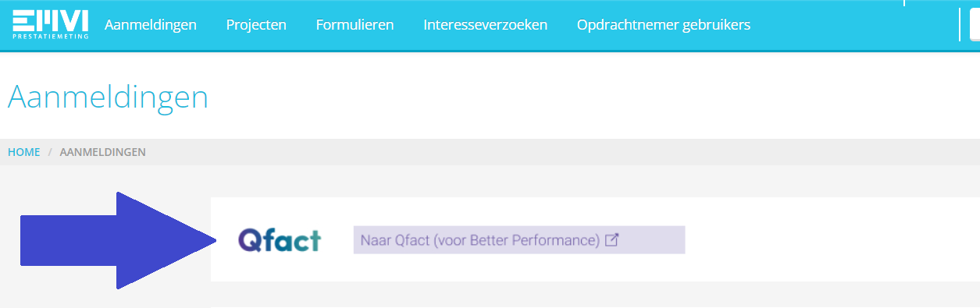The width and height of the screenshot is (980, 308).
Task: Click the vertical divider line in the blue header
Action: (960, 24)
